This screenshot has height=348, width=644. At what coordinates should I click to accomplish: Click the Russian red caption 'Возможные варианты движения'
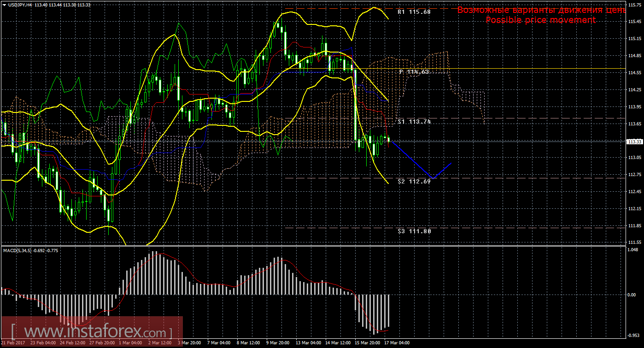(530, 10)
